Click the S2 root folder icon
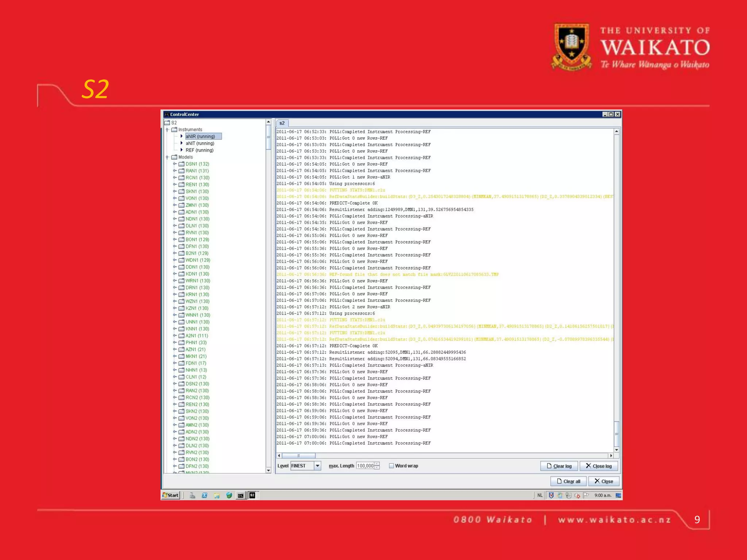 (167, 122)
